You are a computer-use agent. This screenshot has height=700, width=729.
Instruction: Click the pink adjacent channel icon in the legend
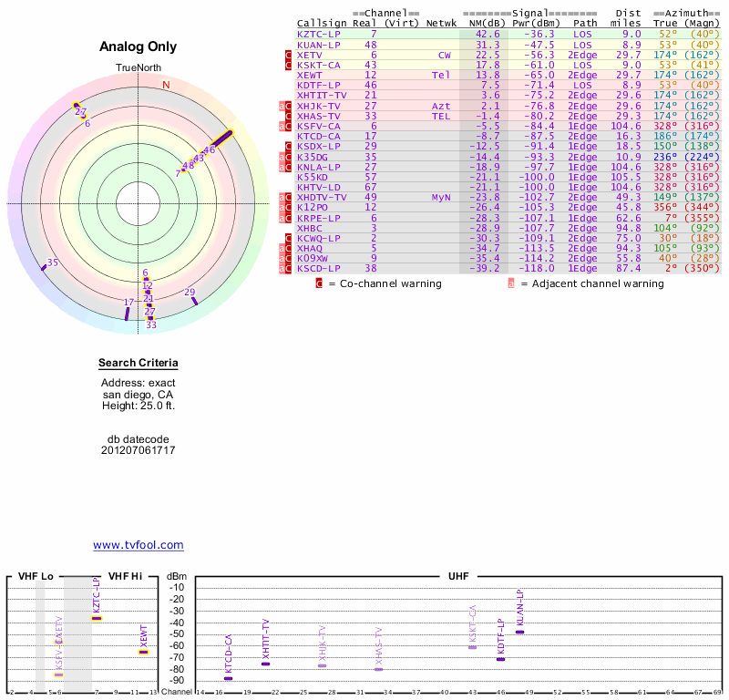point(511,283)
